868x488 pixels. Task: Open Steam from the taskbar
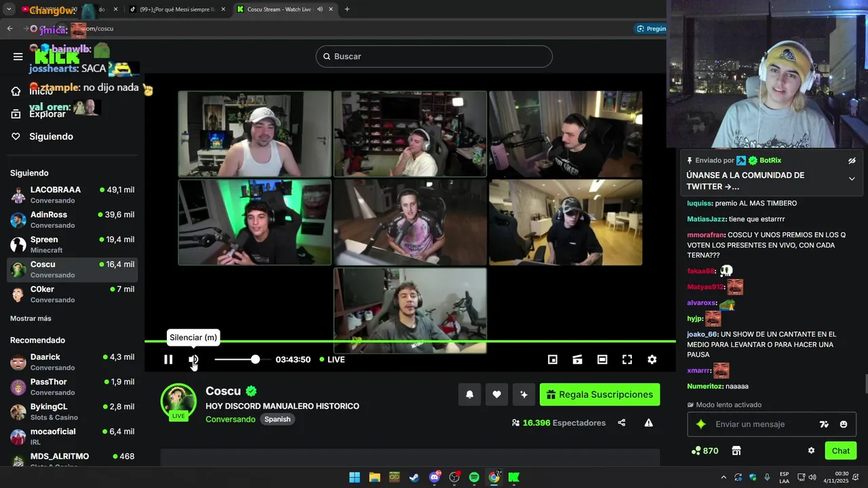[414, 477]
